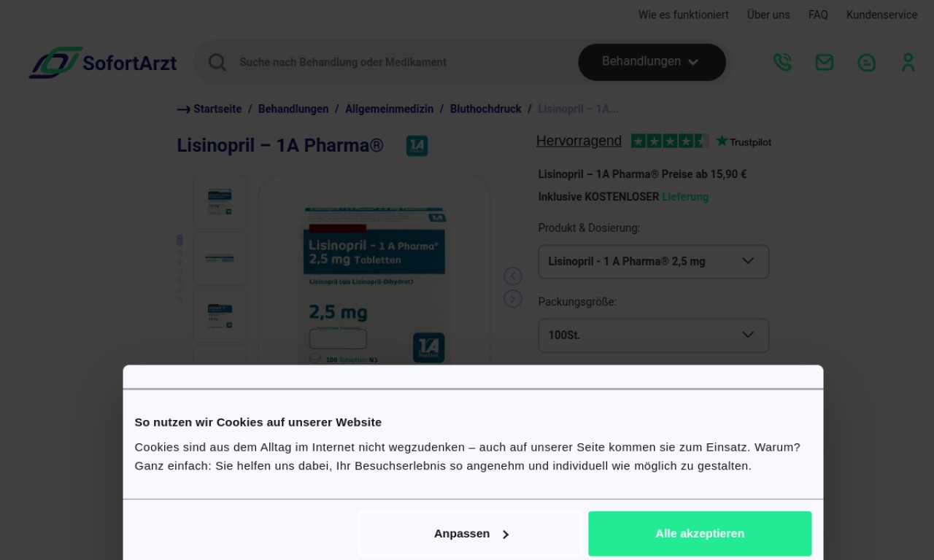The image size is (934, 560).
Task: Click the SofortArzt logo
Action: tap(103, 63)
